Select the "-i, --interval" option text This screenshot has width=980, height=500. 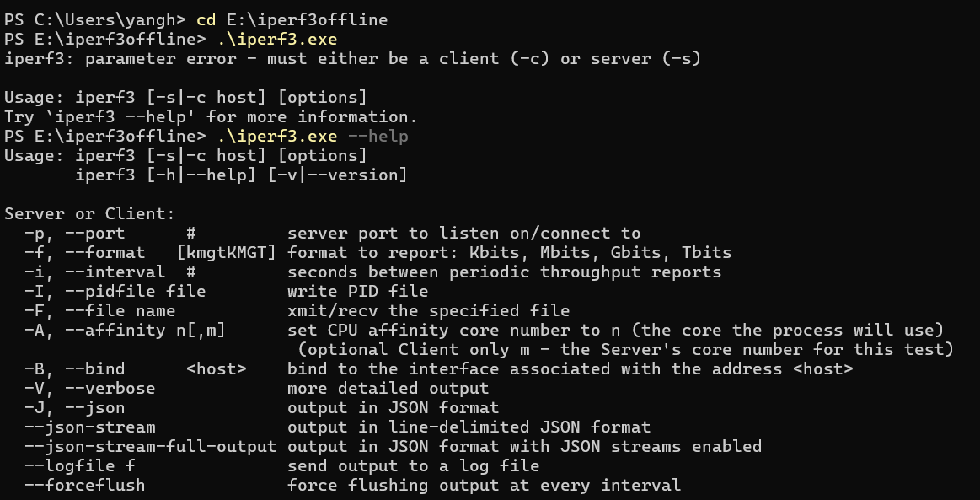click(x=94, y=272)
